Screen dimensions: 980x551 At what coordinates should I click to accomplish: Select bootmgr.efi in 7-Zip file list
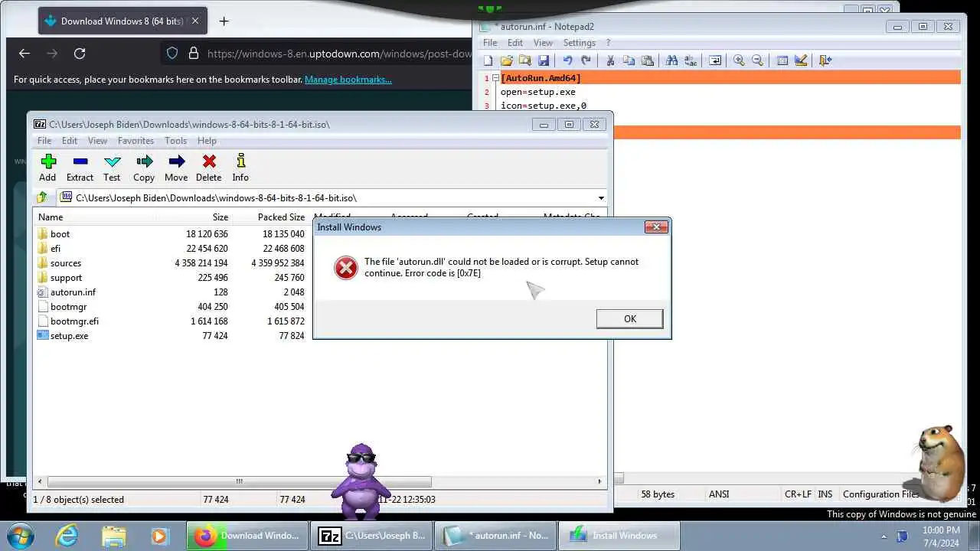(74, 321)
